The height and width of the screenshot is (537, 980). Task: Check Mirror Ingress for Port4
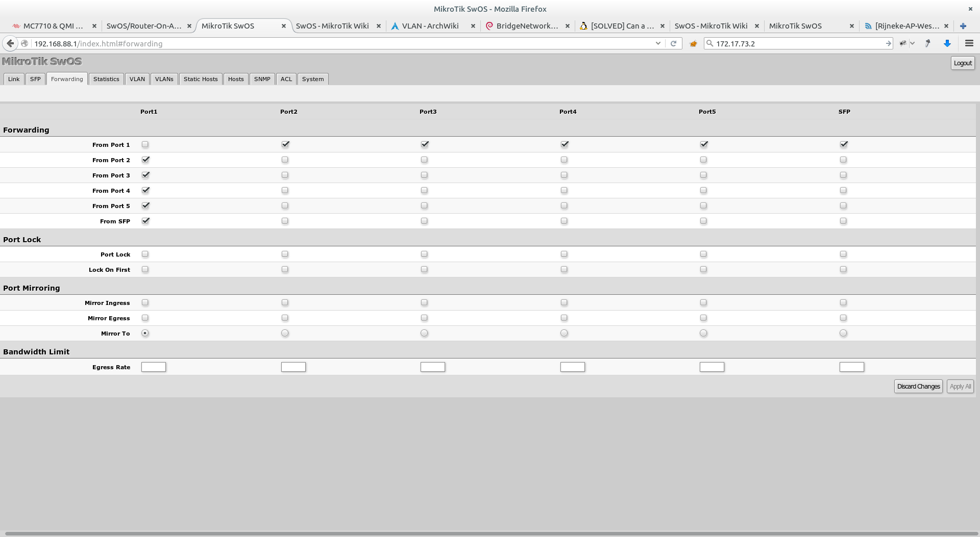pos(564,302)
